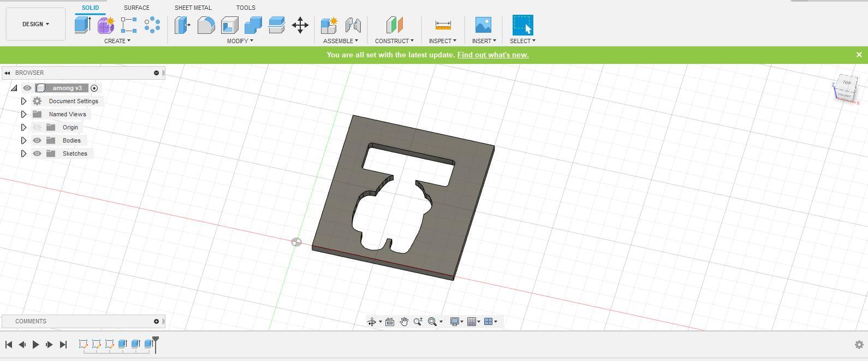Screen dimensions: 868x361
Task: Click the Offset Face tool
Action: [277, 25]
